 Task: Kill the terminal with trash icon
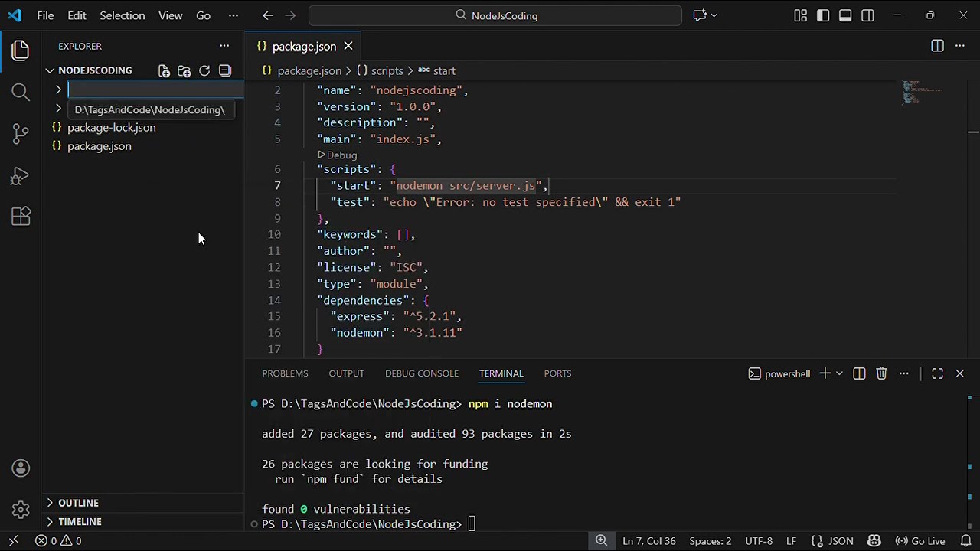[x=881, y=373]
